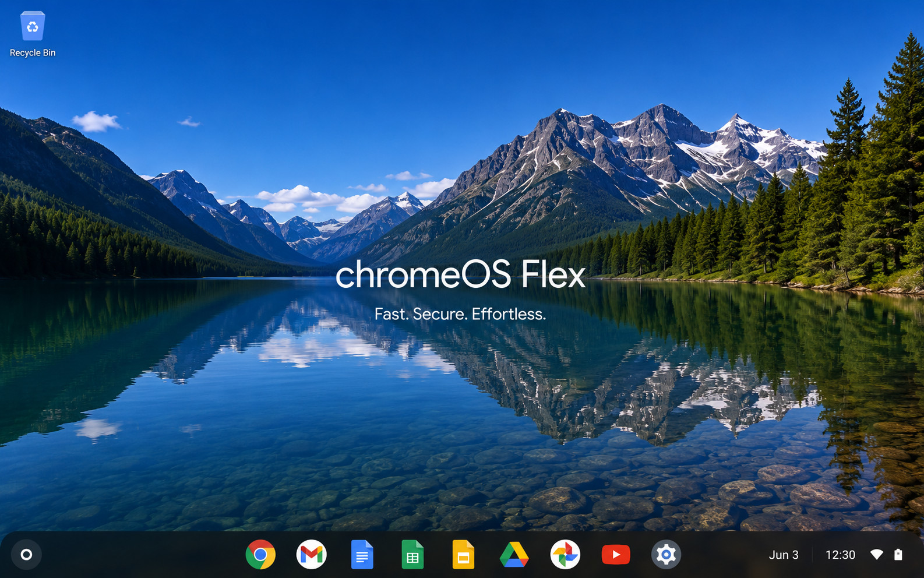Open Google Photos from the shelf
Image resolution: width=924 pixels, height=578 pixels.
point(565,555)
